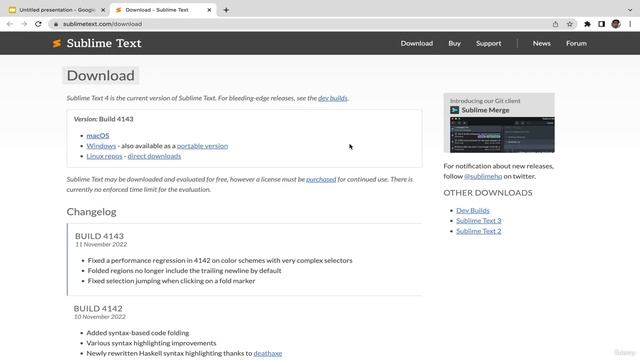
Task: Go to the Support nav item
Action: coord(489,43)
